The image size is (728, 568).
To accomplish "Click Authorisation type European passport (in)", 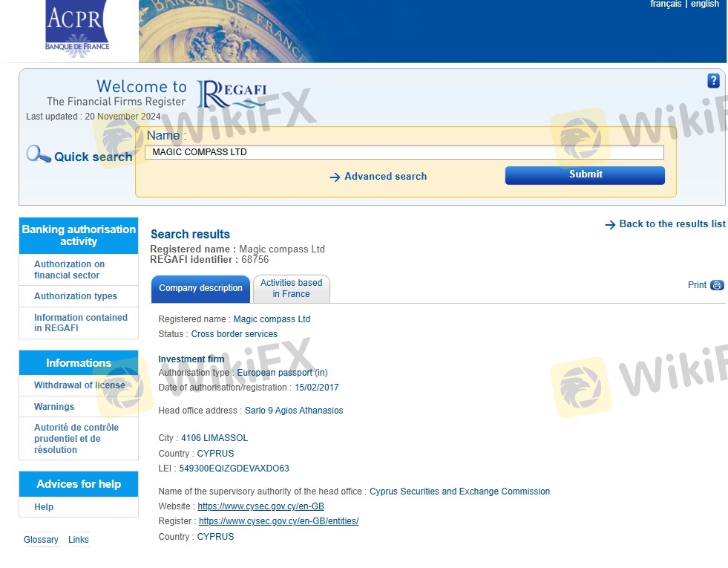I will [282, 373].
